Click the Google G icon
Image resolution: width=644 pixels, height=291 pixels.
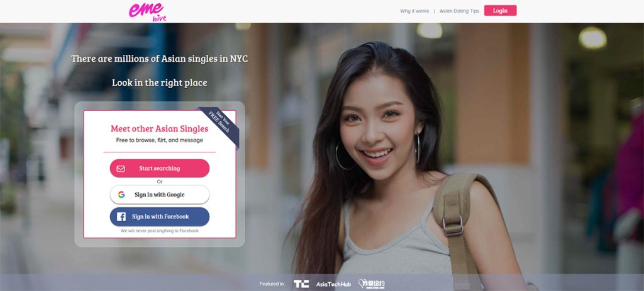tap(121, 195)
